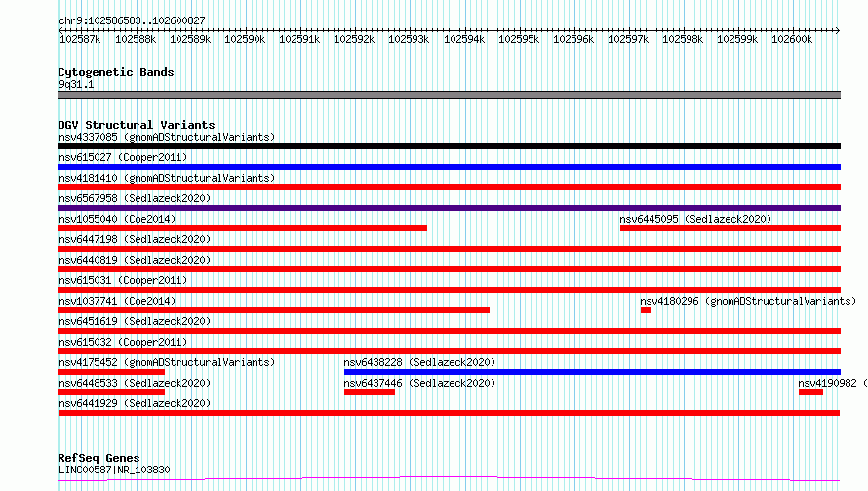Image resolution: width=868 pixels, height=491 pixels.
Task: Open variant label nsv4181410 (gnomADStructuralVariants)
Action: click(167, 178)
